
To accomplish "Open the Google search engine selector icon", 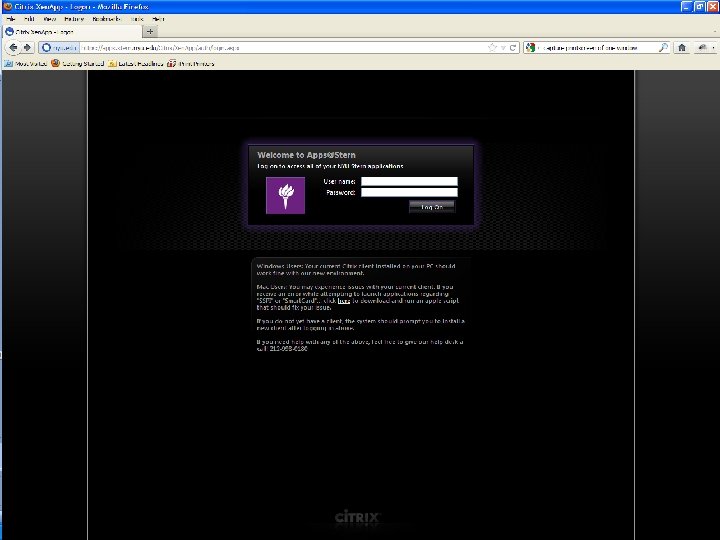I will point(531,47).
